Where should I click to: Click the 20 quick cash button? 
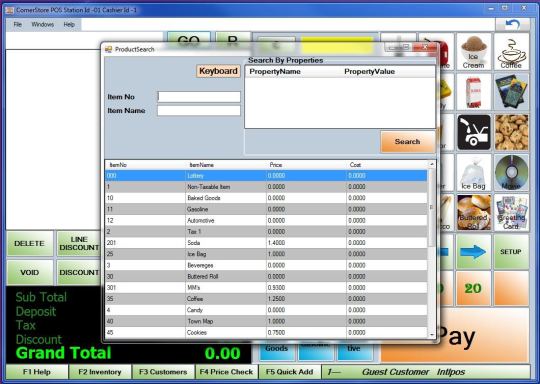[x=474, y=289]
